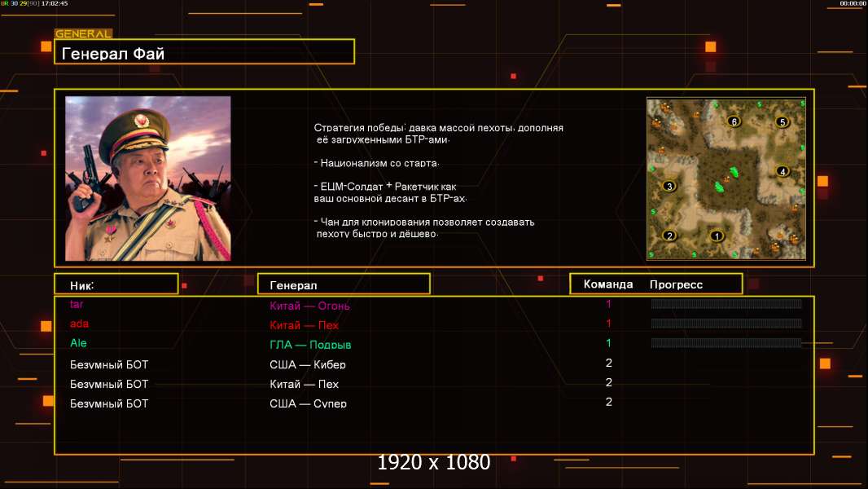The image size is (868, 489).
Task: Select player ada in the list
Action: [x=79, y=324]
